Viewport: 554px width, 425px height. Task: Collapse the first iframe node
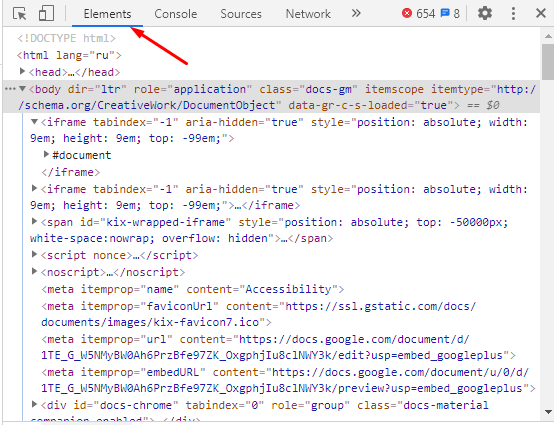click(x=34, y=122)
